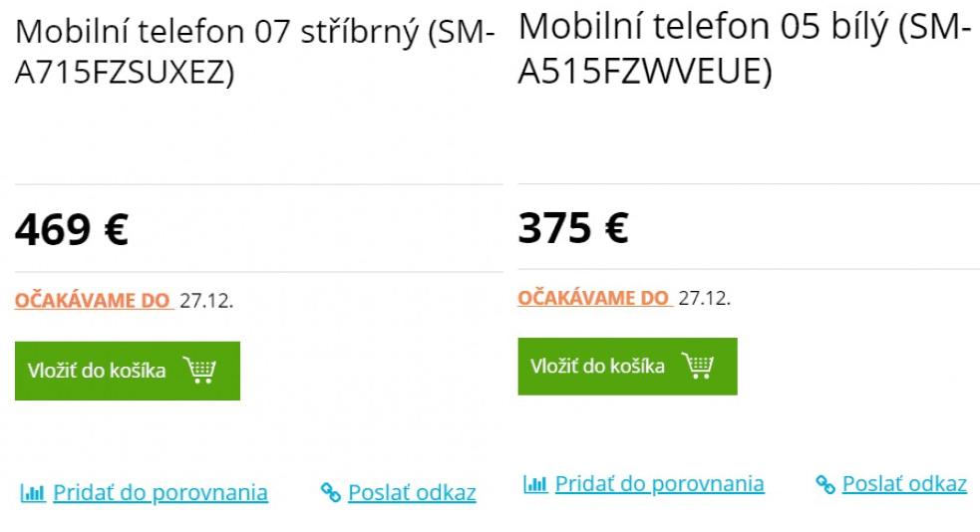Select the 469 € price text
The width and height of the screenshot is (980, 532).
point(72,230)
